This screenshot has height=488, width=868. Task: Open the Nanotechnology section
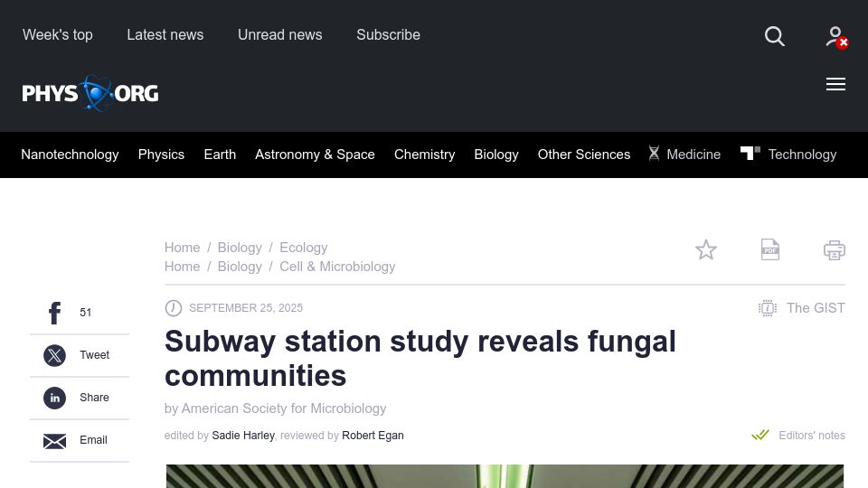pyautogui.click(x=70, y=155)
